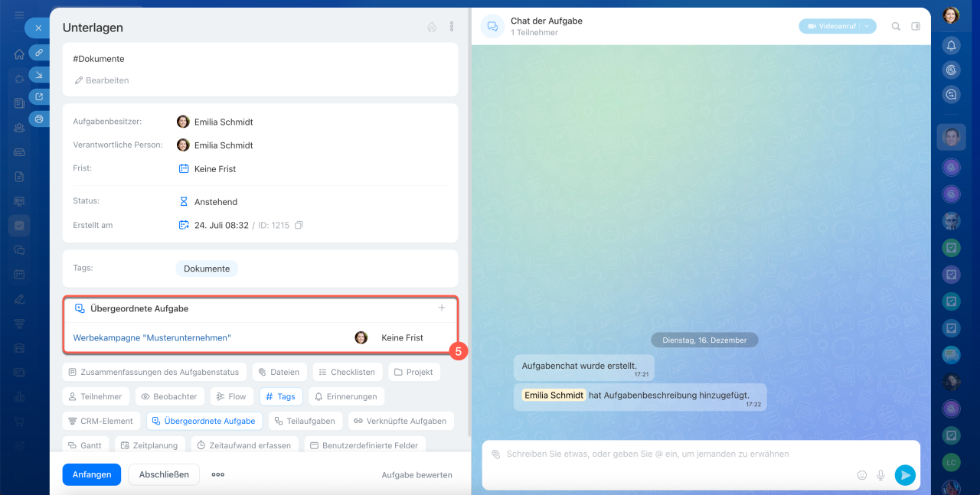Go to home icon in left sidebar

(19, 54)
